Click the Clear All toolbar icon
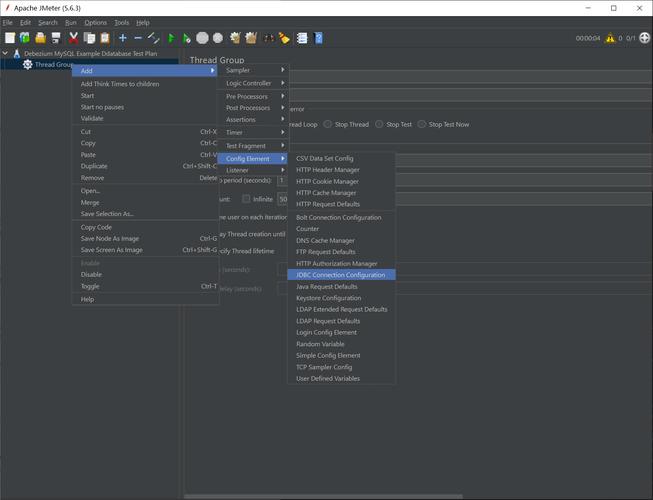The width and height of the screenshot is (653, 500). (251, 38)
